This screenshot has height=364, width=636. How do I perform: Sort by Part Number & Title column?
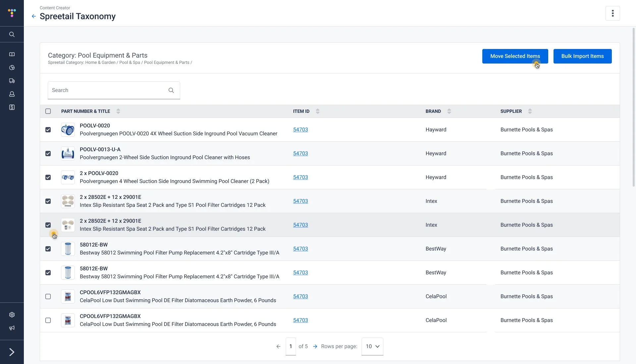118,111
